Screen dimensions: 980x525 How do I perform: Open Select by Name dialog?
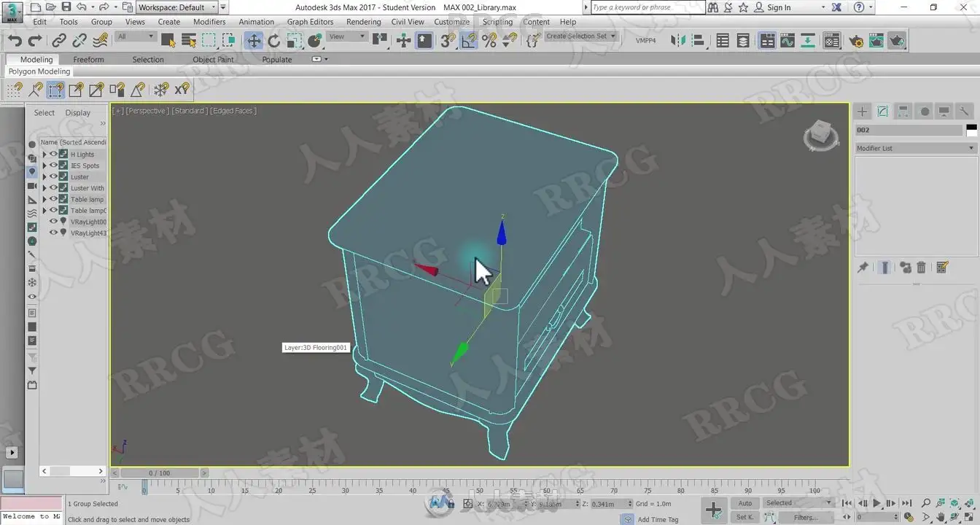point(188,41)
